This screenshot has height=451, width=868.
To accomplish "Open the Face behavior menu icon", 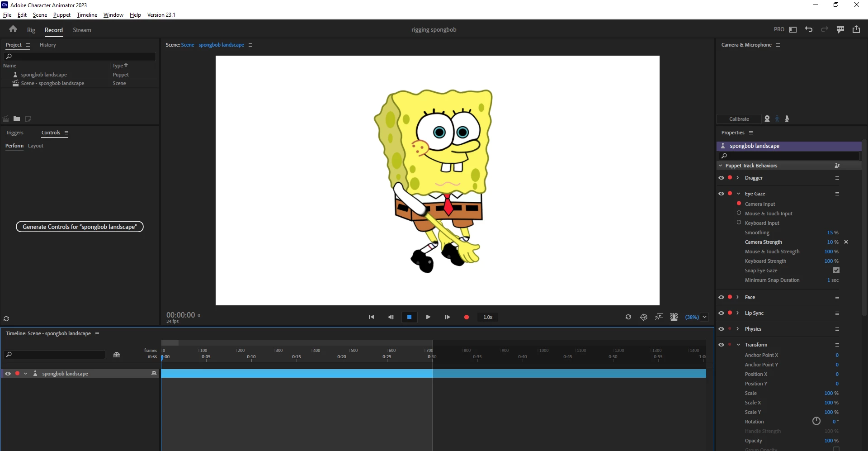I will pos(837,297).
